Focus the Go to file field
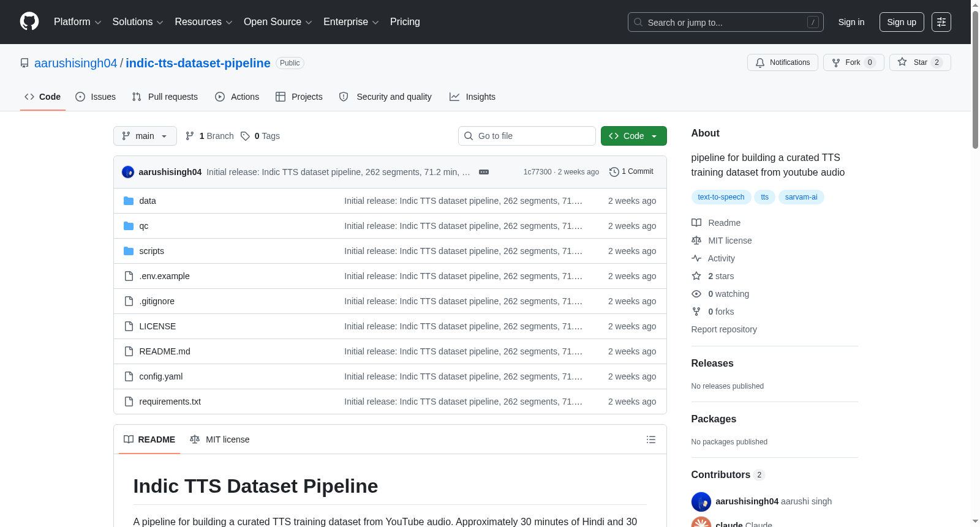980x527 pixels. [527, 136]
